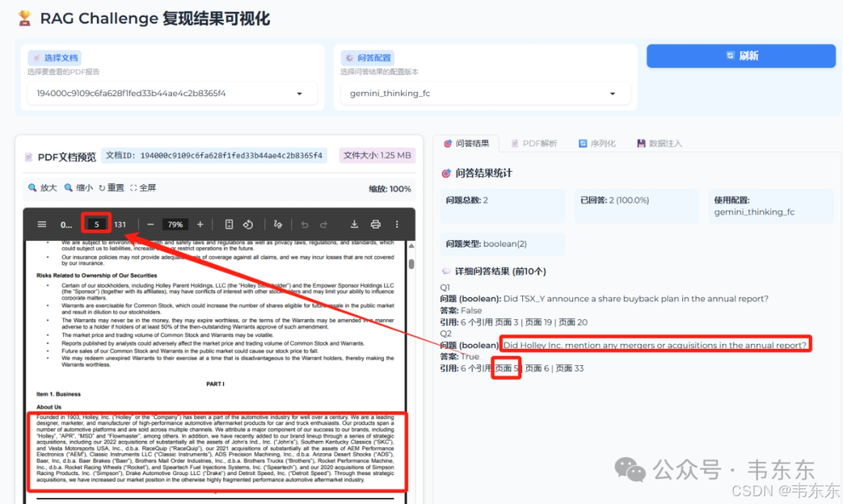Viewport: 843px width, 504px height.
Task: Click the 缩小 zoom out button
Action: point(79,187)
